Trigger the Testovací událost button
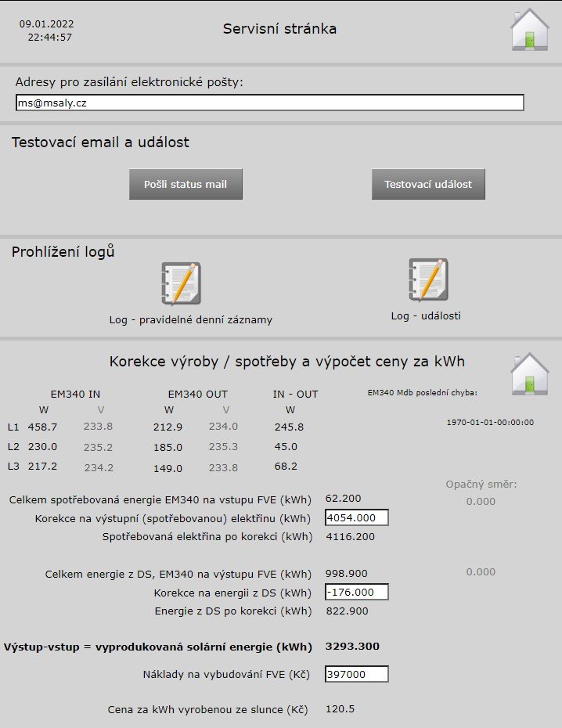Screen dimensions: 562x728 428,184
